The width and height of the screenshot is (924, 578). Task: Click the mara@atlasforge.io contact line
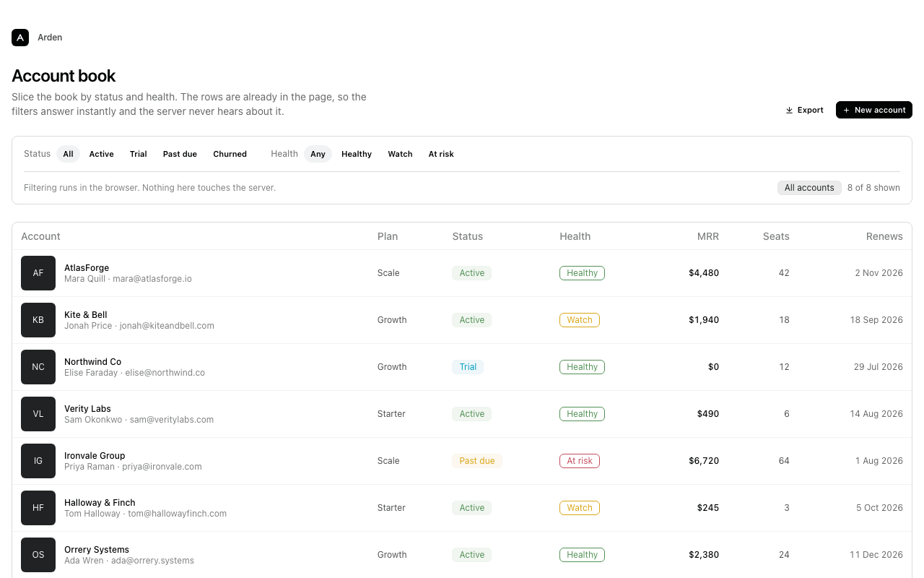pyautogui.click(x=128, y=279)
